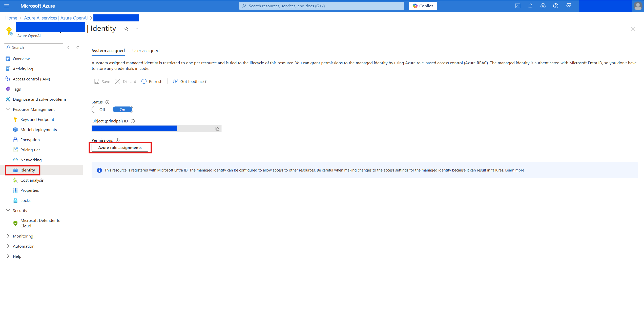
Task: Click the Learn more link
Action: click(514, 170)
